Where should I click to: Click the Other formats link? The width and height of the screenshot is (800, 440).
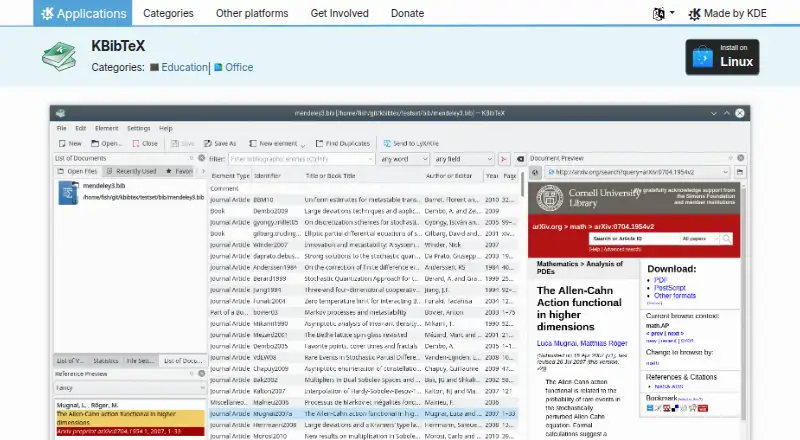(674, 296)
